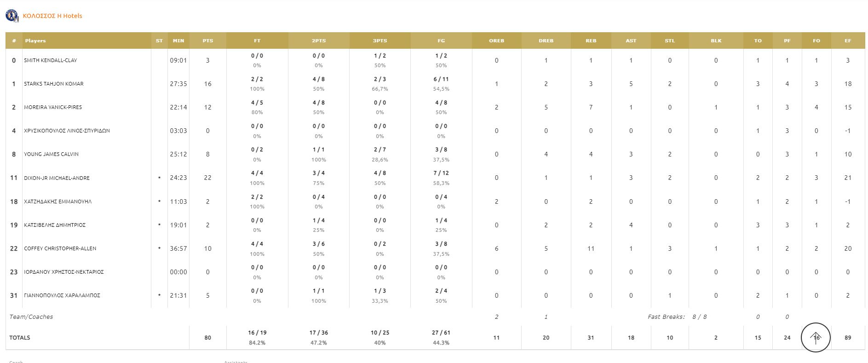The height and width of the screenshot is (363, 868).
Task: Click the scroll-to-top arrow button
Action: point(816,338)
